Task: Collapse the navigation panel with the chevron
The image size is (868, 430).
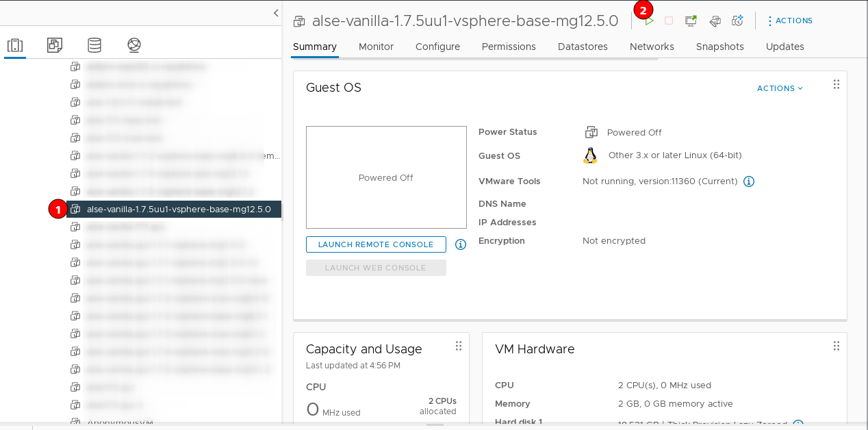Action: pos(276,13)
